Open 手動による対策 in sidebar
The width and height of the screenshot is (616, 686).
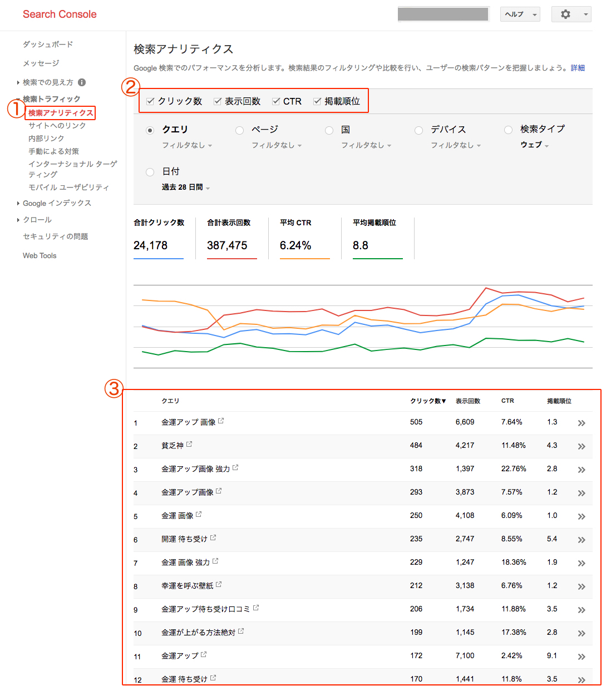(x=53, y=151)
